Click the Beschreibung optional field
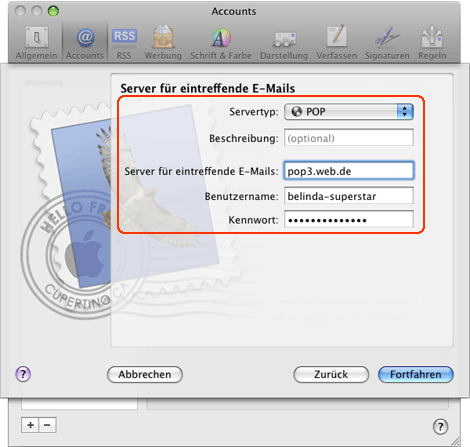Image resolution: width=470 pixels, height=447 pixels. pos(349,138)
